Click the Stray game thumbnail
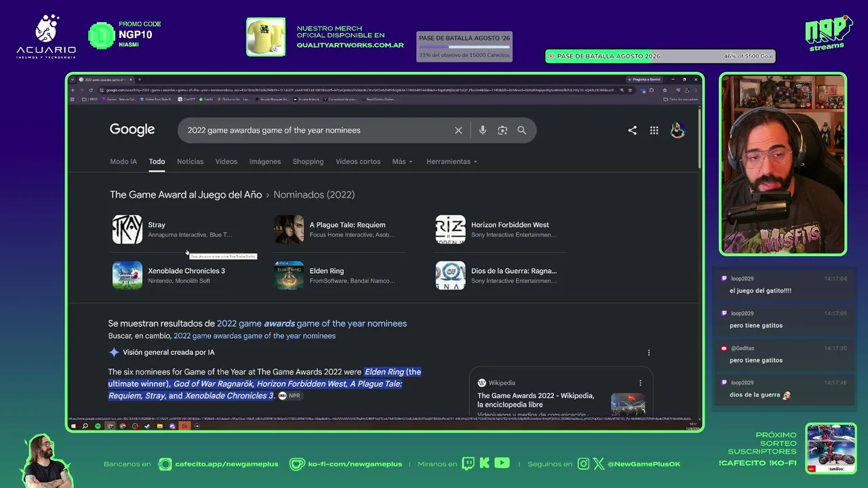Viewport: 868px width, 488px height. (x=127, y=229)
